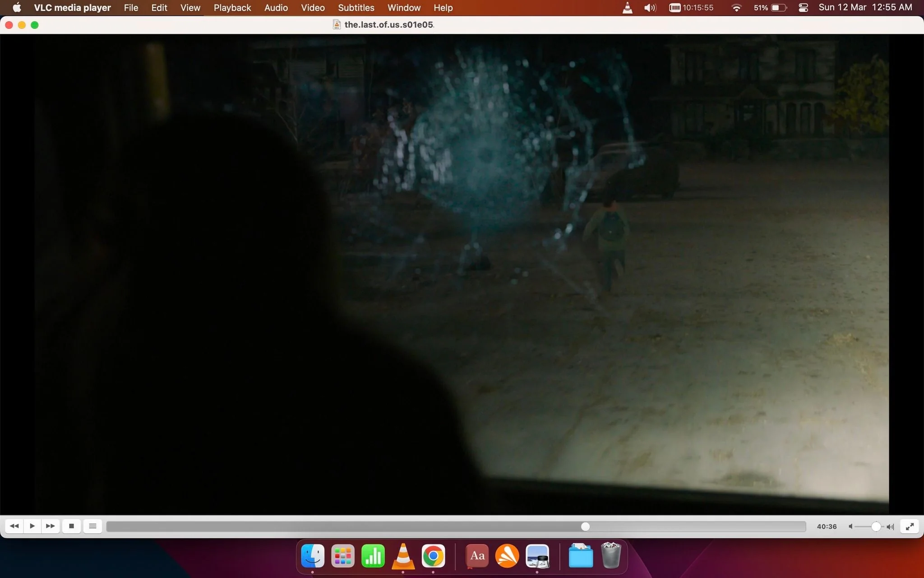Expand the Video menu
Screen dimensions: 924x578
[x=313, y=8]
